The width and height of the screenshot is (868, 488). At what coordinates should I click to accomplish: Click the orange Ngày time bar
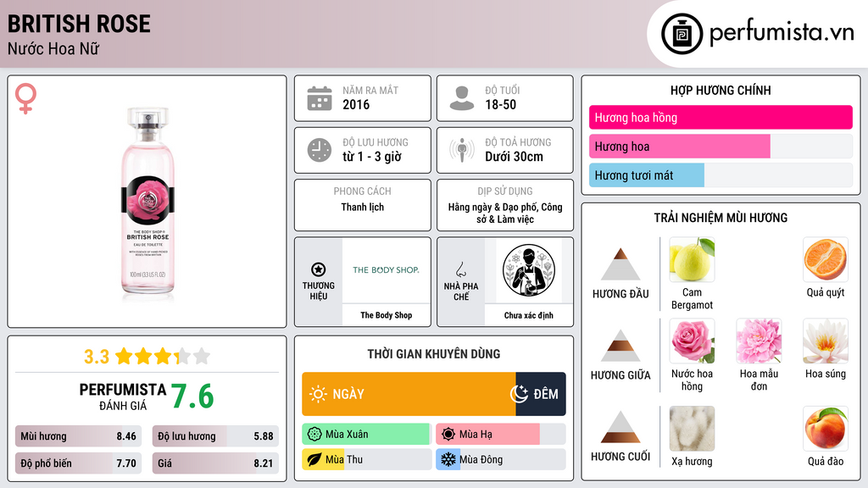(409, 394)
